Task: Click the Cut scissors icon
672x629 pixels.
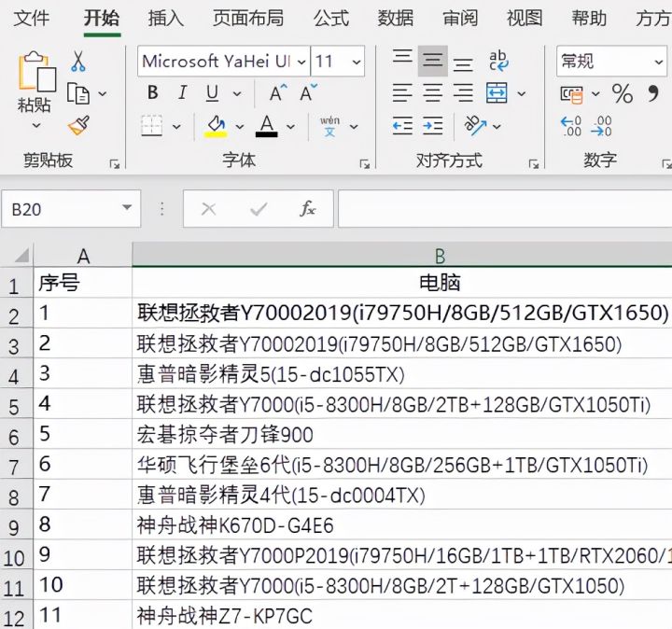Action: 78,61
